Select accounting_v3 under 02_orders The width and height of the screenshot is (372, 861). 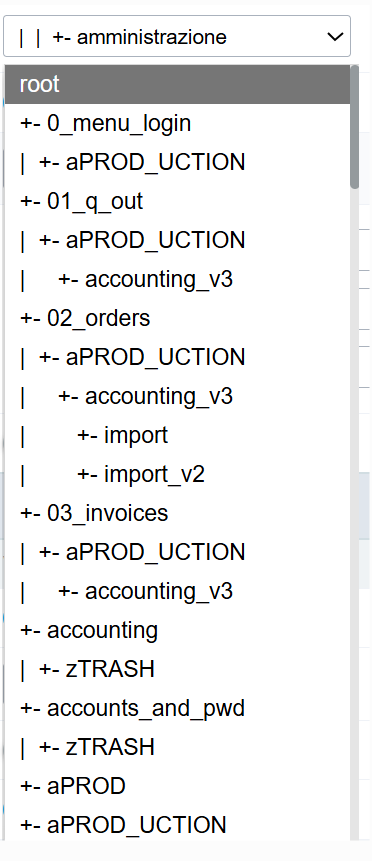click(177, 396)
